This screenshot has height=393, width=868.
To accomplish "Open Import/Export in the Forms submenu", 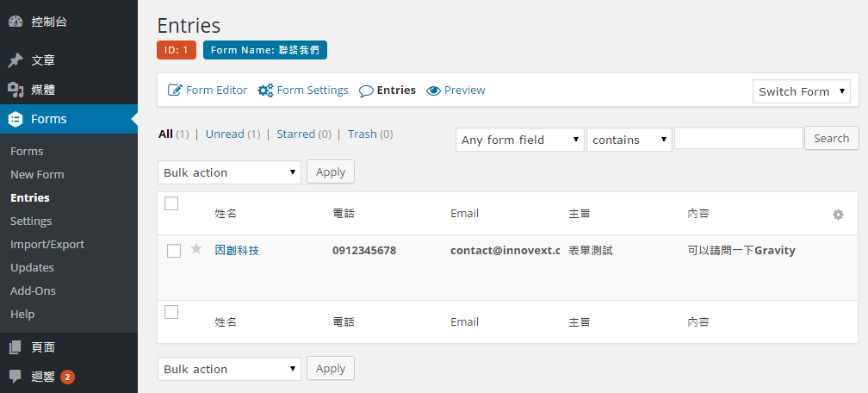I will (47, 244).
